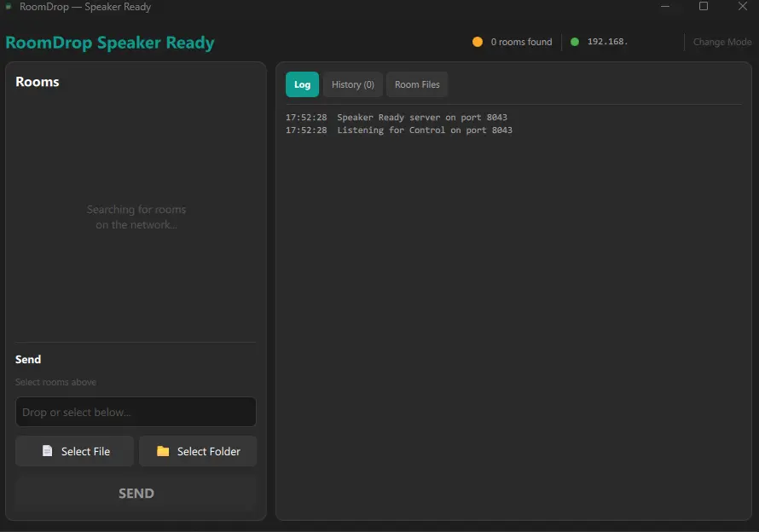The height and width of the screenshot is (532, 759).
Task: Click the 'RoomDrop Speaker Ready' heading
Action: 110,43
